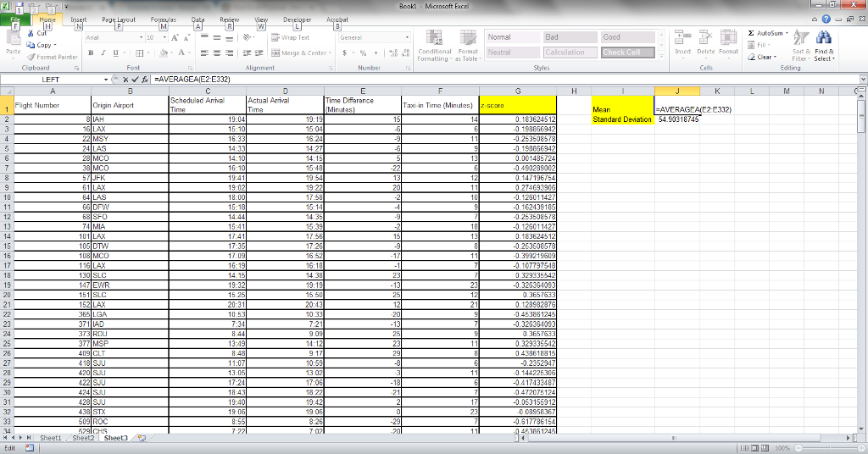The height and width of the screenshot is (454, 868).
Task: Switch to the Developer ribbon tab
Action: (298, 20)
